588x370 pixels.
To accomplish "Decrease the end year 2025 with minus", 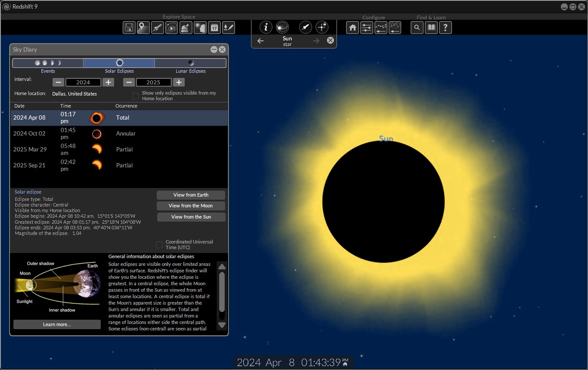I will pos(129,82).
